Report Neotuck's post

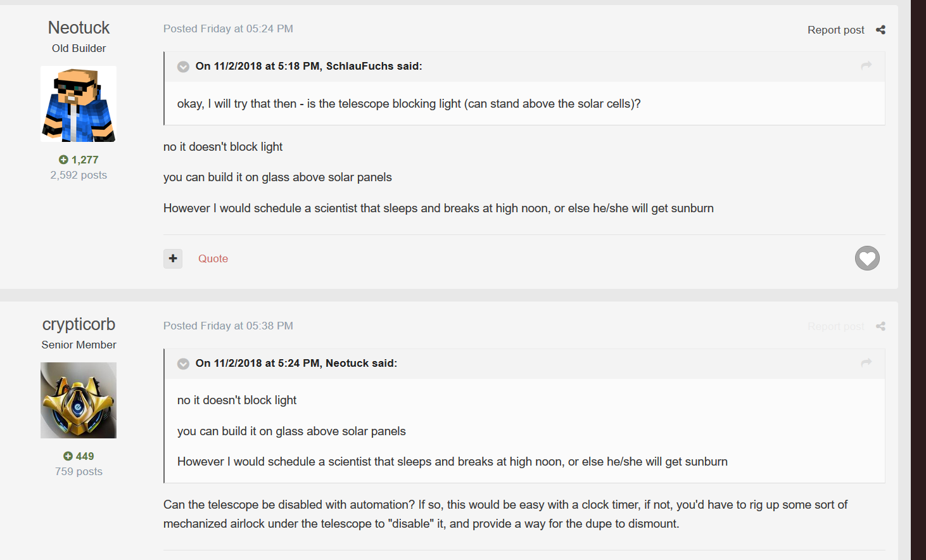(x=835, y=30)
